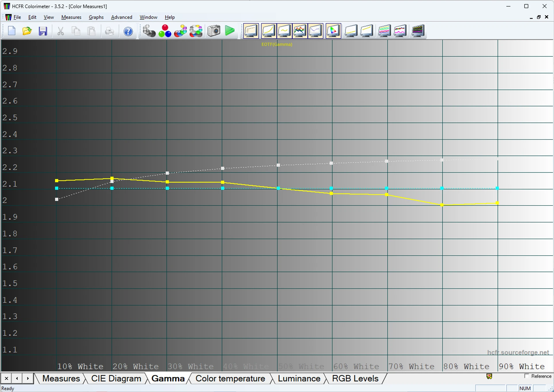Click the Print icon
The image size is (554, 392).
tap(109, 31)
